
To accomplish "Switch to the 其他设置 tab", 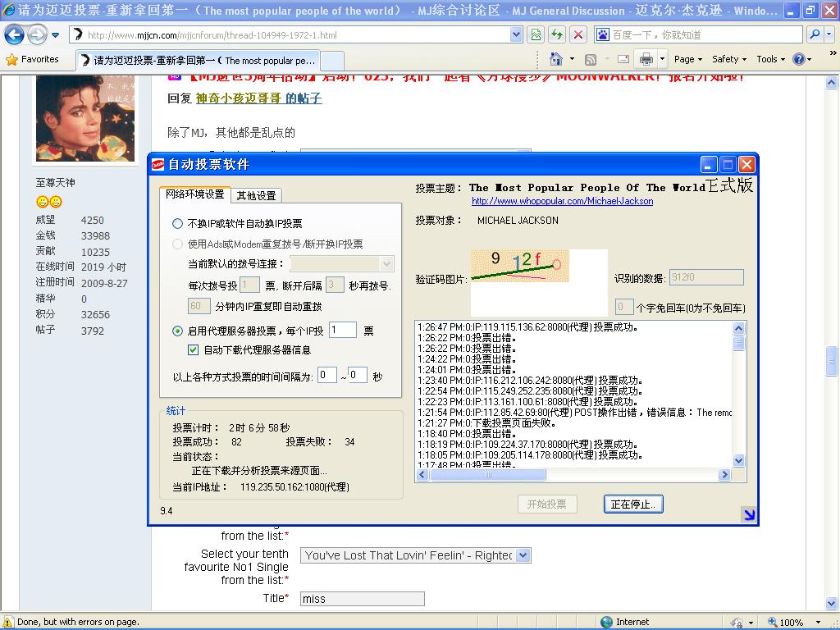I will coord(256,195).
